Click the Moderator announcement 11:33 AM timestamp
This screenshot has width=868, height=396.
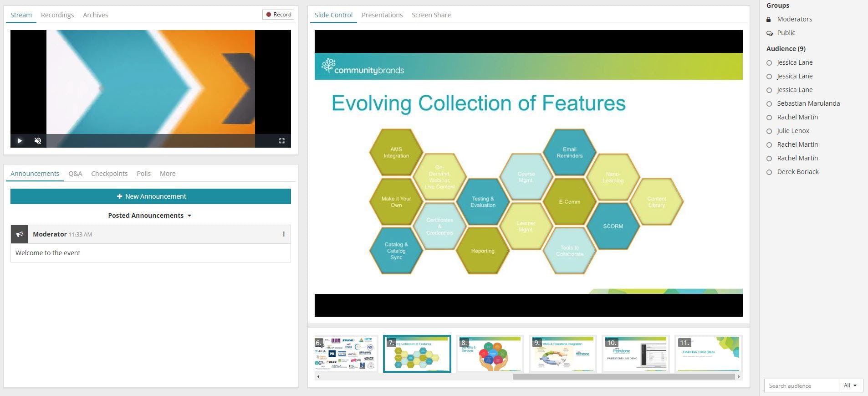pos(80,234)
